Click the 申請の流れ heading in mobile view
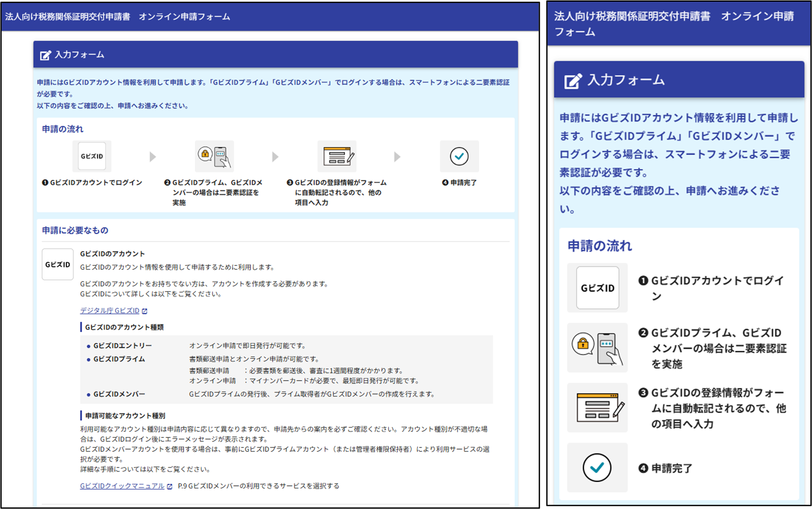Viewport: 812px width, 509px height. (600, 246)
